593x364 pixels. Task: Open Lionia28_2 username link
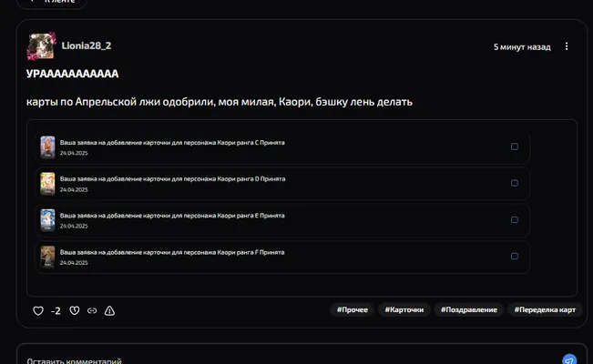coord(87,45)
